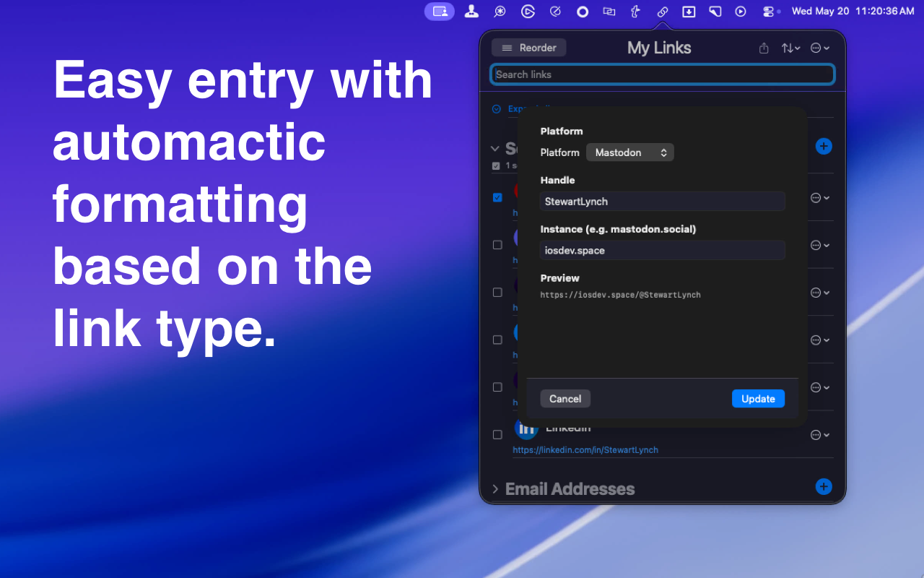Open the link icon in the menu bar
The height and width of the screenshot is (578, 924).
coord(662,12)
